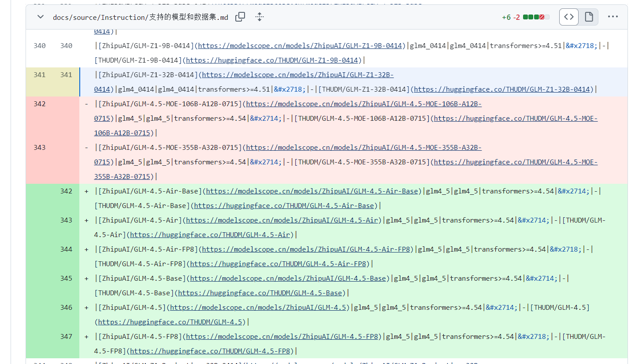Open huggingface link for THUDM/GLM-4.5 model

170,322
